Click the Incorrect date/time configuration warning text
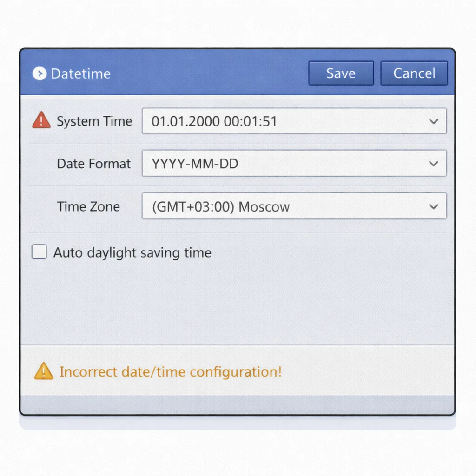This screenshot has height=476, width=476. 170,371
